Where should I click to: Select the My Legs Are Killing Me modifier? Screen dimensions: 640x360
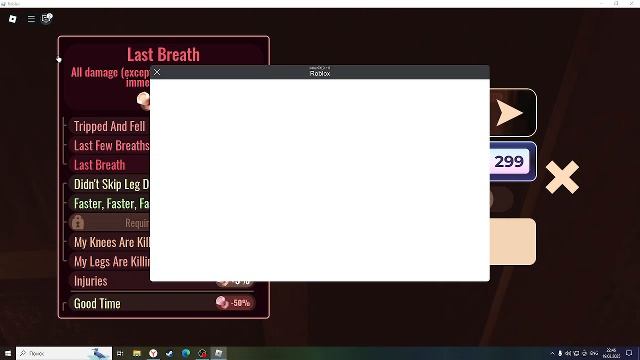pos(109,261)
